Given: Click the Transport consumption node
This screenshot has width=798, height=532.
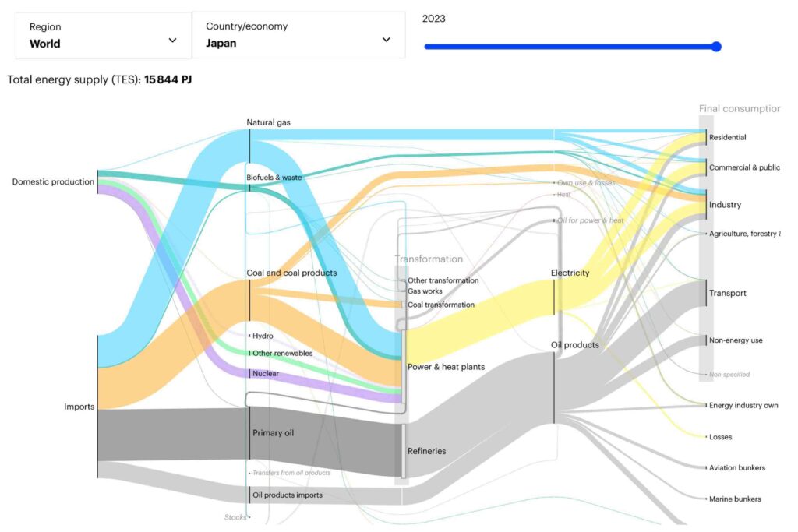Looking at the screenshot, I should tap(727, 294).
